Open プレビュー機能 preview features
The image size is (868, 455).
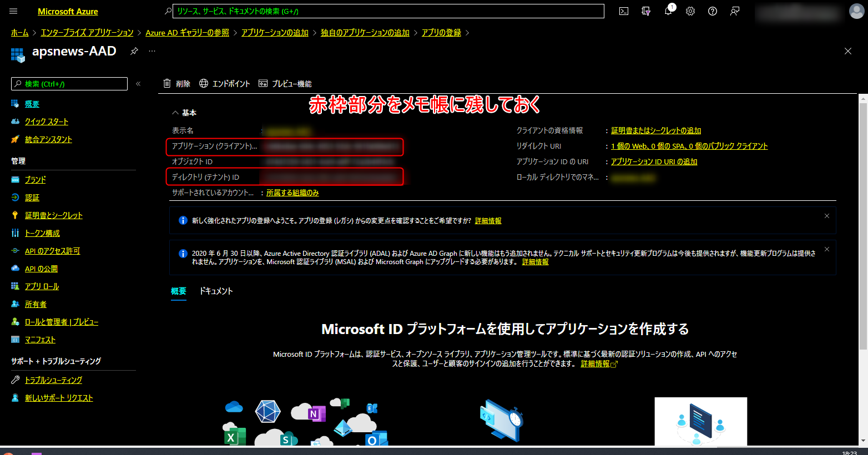click(x=285, y=84)
